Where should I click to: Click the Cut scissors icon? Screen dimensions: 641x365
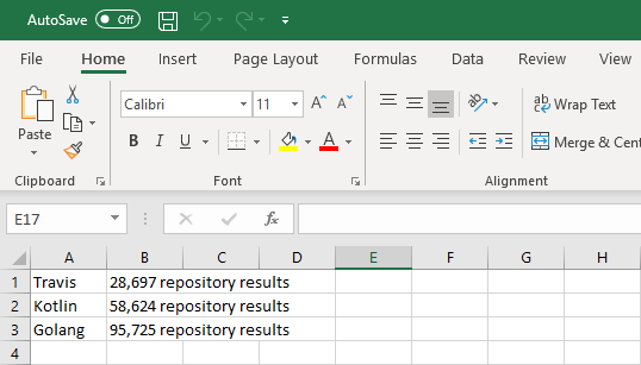point(72,94)
